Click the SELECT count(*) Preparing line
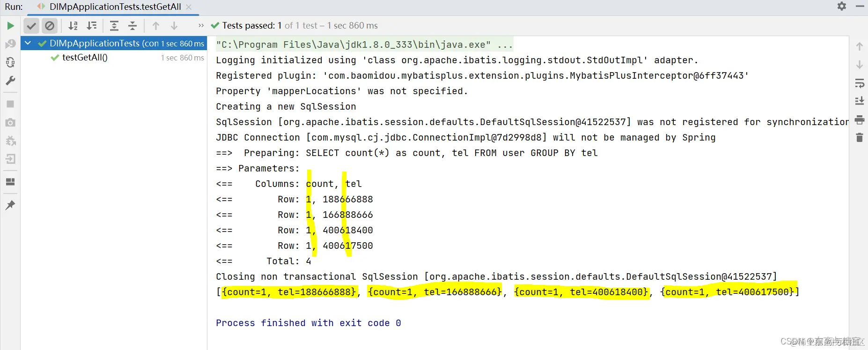The width and height of the screenshot is (868, 350). [x=407, y=153]
